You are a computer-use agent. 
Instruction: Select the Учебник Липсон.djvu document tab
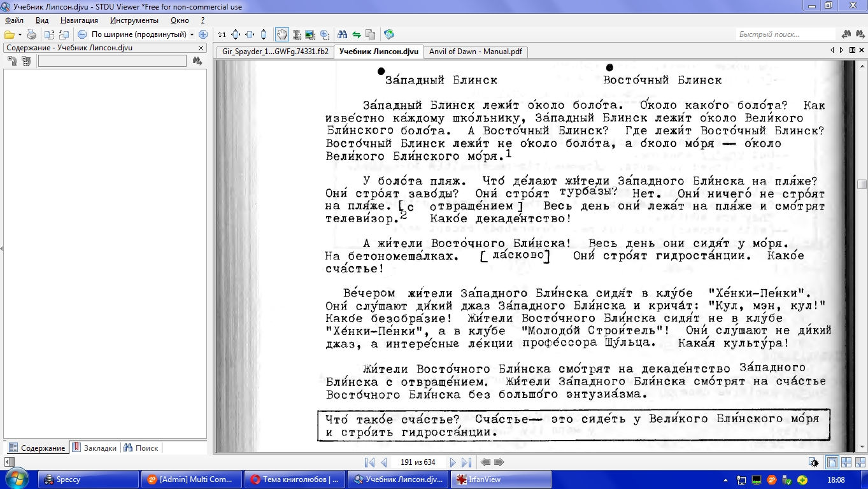379,52
